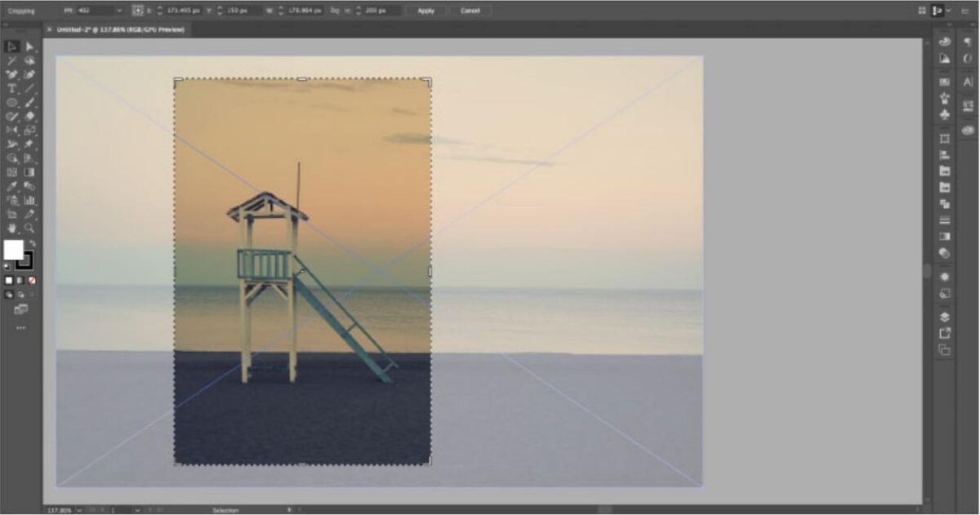Screen dimensions: 980x515
Task: Open the Color panel icon
Action: pyautogui.click(x=945, y=41)
